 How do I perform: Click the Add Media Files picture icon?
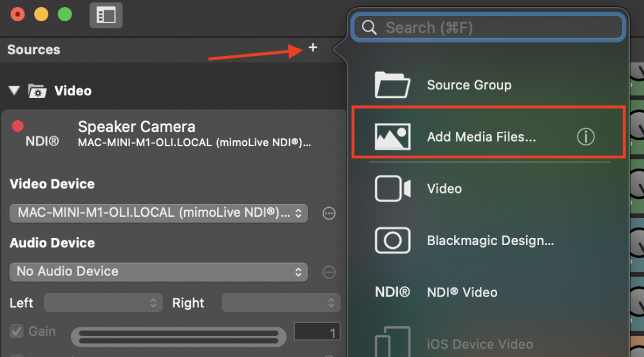pyautogui.click(x=392, y=136)
